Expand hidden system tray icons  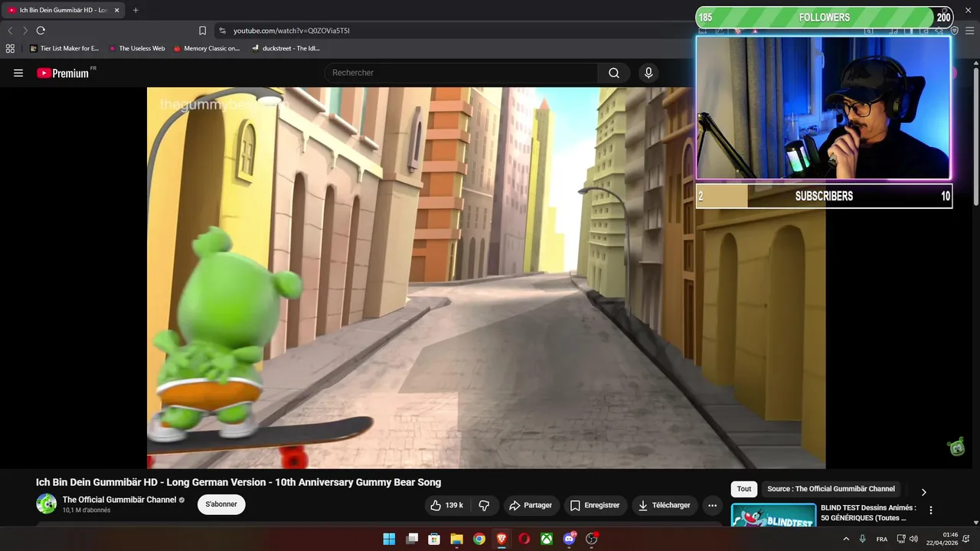[x=846, y=539]
